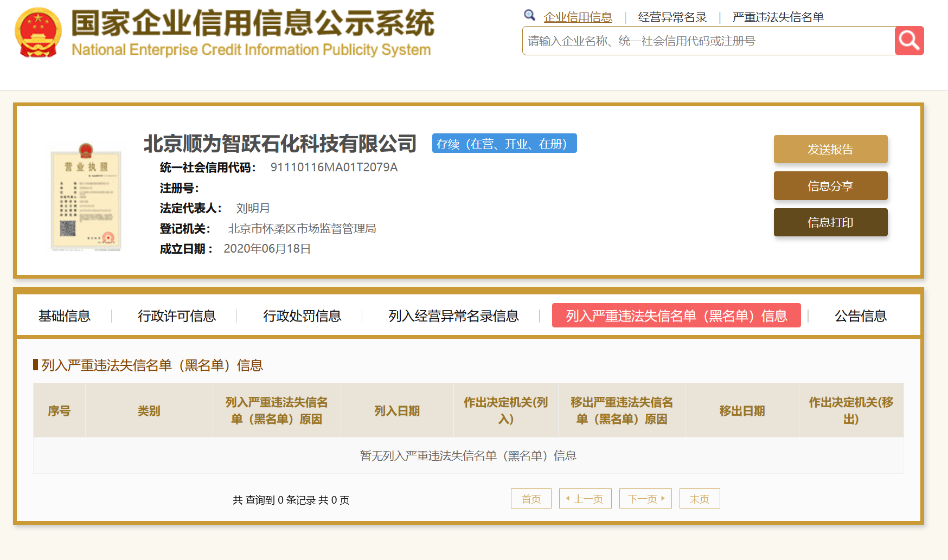The width and height of the screenshot is (948, 560).
Task: Click the 作出决定机关(列入) column header
Action: click(x=506, y=410)
